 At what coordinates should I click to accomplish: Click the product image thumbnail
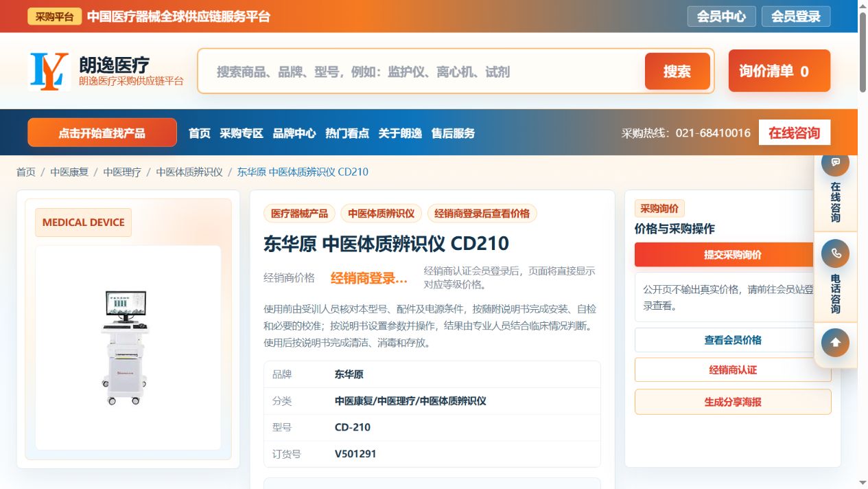(128, 348)
